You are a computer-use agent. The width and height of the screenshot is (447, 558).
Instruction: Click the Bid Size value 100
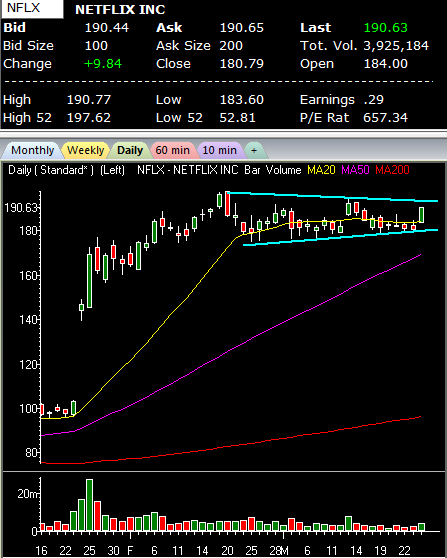coord(96,46)
